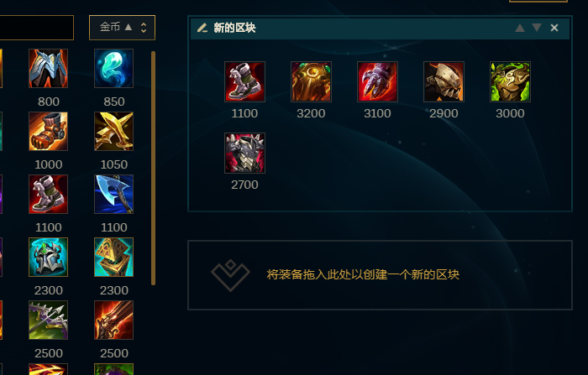Select the claw item priced at 3100
The width and height of the screenshot is (588, 375).
point(377,81)
